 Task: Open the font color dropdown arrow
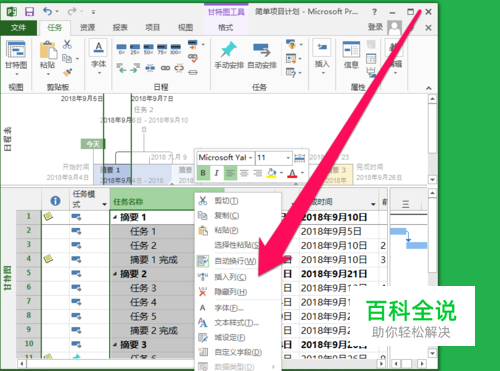click(302, 173)
